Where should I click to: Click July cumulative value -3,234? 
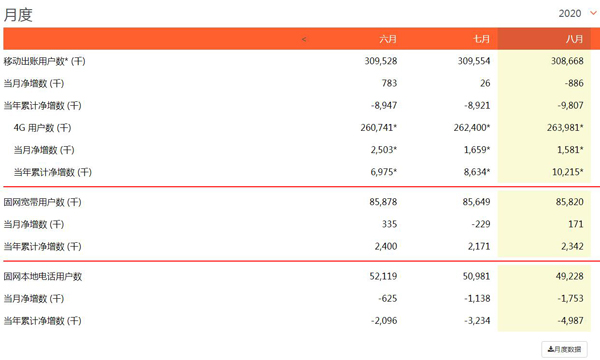tap(477, 321)
